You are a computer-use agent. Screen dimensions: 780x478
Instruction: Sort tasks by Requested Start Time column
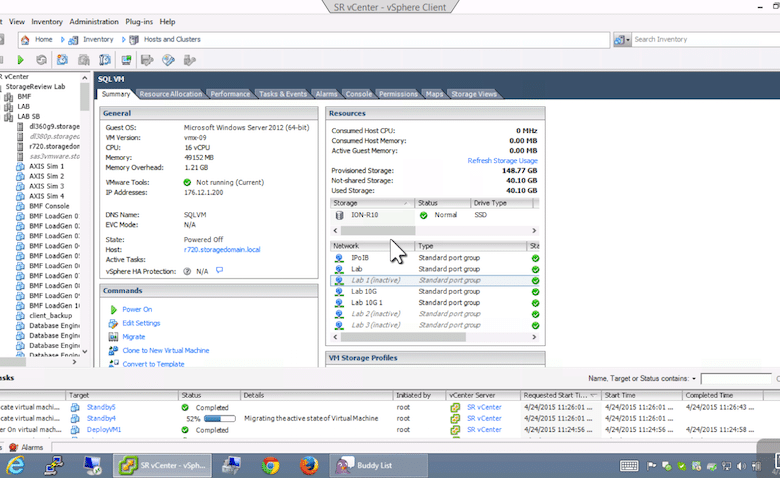[x=561, y=395]
